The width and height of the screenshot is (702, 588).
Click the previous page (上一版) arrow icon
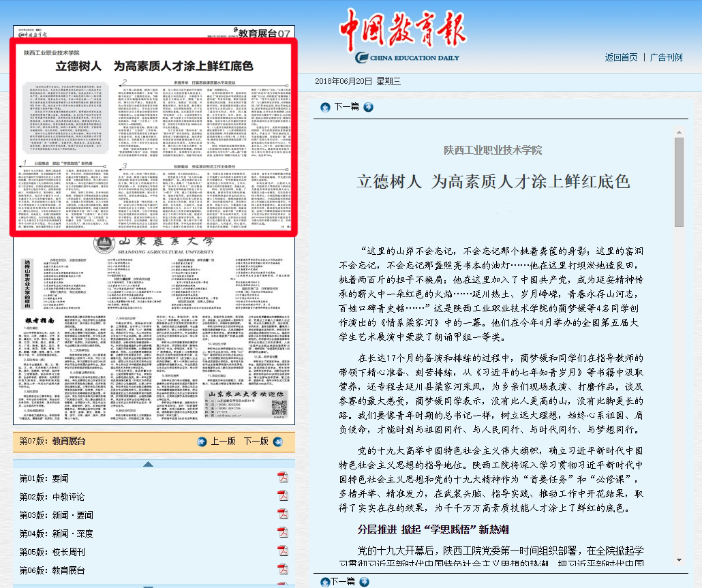click(x=202, y=442)
